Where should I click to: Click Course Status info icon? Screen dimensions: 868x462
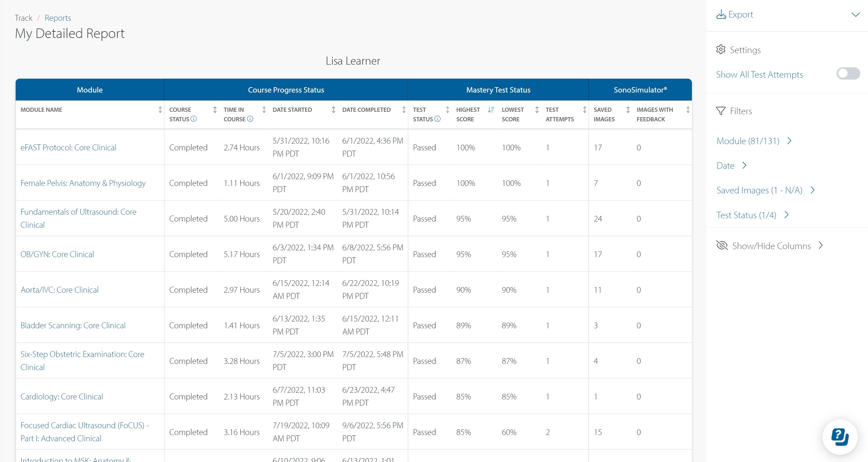[x=194, y=119]
